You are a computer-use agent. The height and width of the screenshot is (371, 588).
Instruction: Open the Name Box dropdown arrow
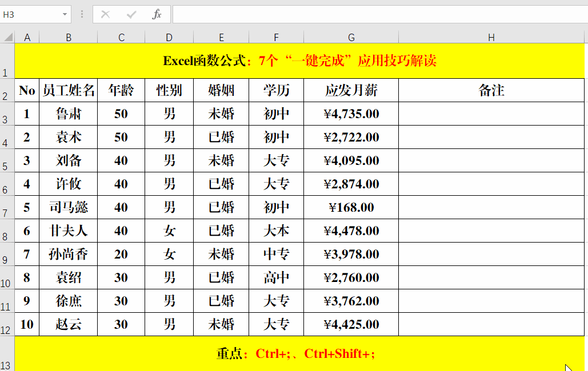pos(65,14)
